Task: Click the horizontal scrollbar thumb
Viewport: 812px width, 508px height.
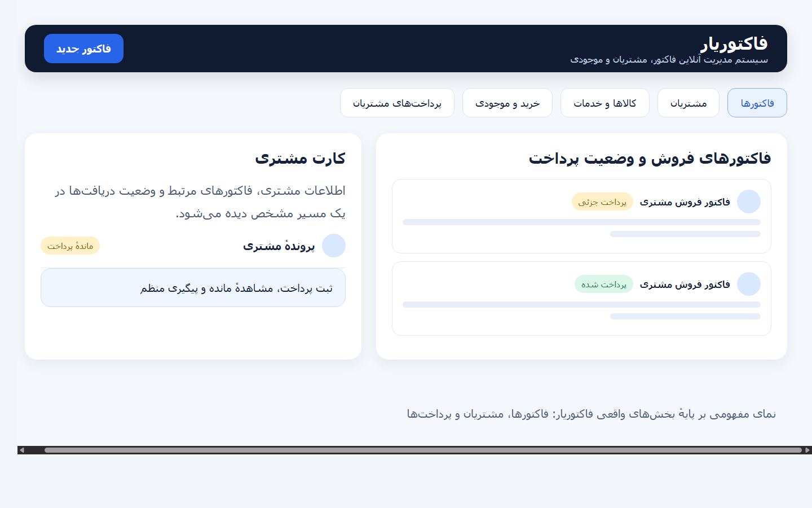Action: click(423, 450)
